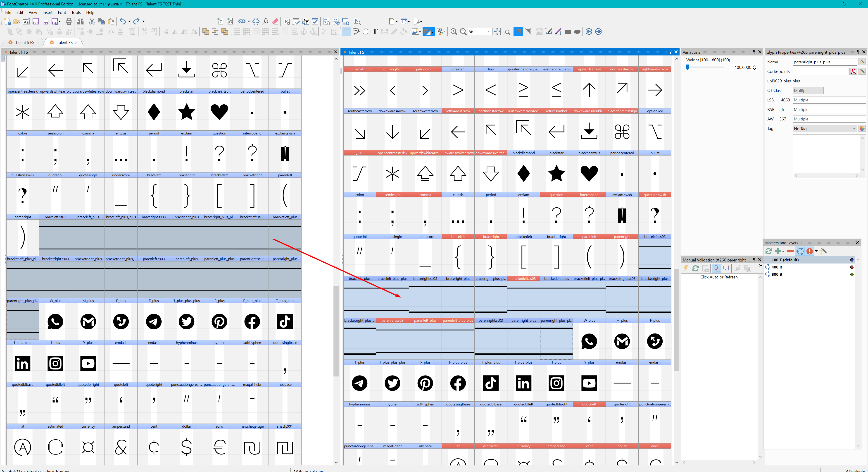Select the Lasso selection tool
Screen dimensions: 868x472
(356, 32)
